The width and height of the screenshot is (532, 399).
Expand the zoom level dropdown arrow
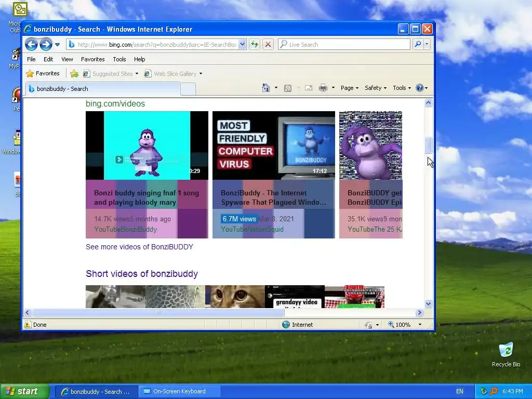pos(420,325)
